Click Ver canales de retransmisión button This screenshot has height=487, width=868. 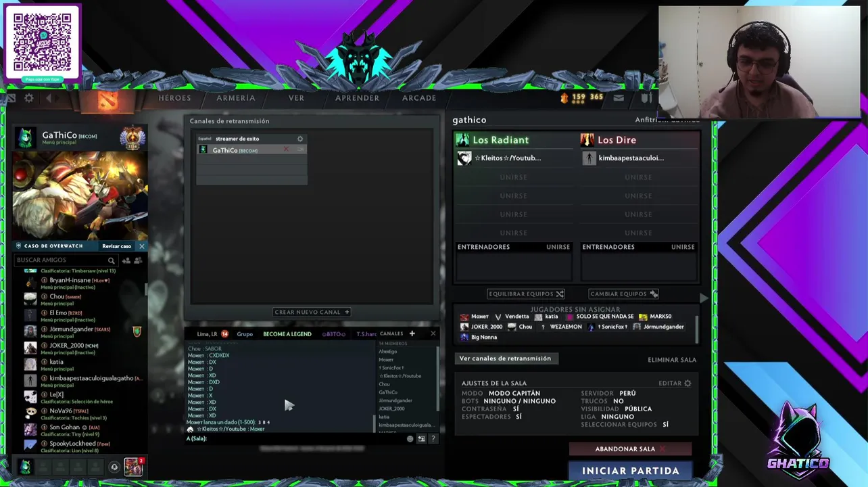[x=505, y=358]
